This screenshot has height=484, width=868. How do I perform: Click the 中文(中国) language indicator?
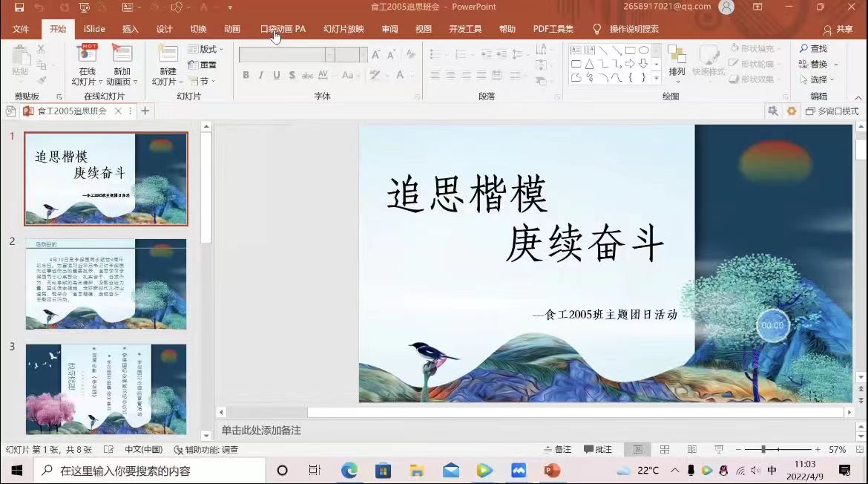click(x=143, y=450)
